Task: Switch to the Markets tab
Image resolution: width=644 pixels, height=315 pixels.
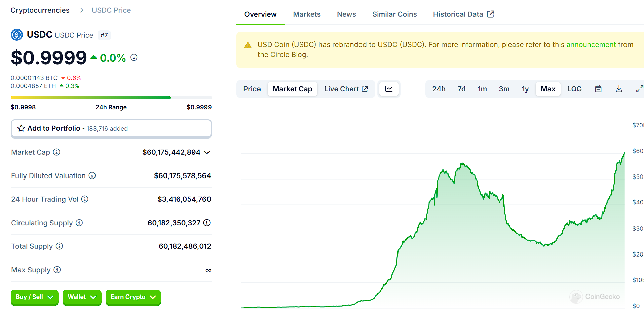Action: [307, 14]
